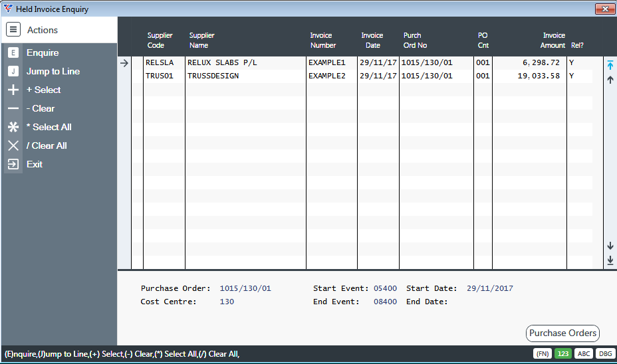
Task: Click the application logo in title bar
Action: (x=8, y=8)
